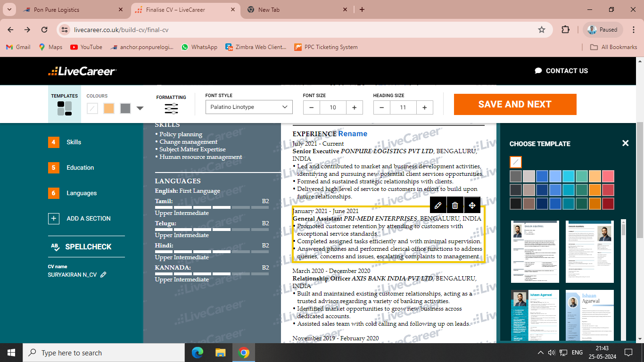Select the Education section in sidebar
Image resolution: width=644 pixels, height=362 pixels.
(80, 167)
